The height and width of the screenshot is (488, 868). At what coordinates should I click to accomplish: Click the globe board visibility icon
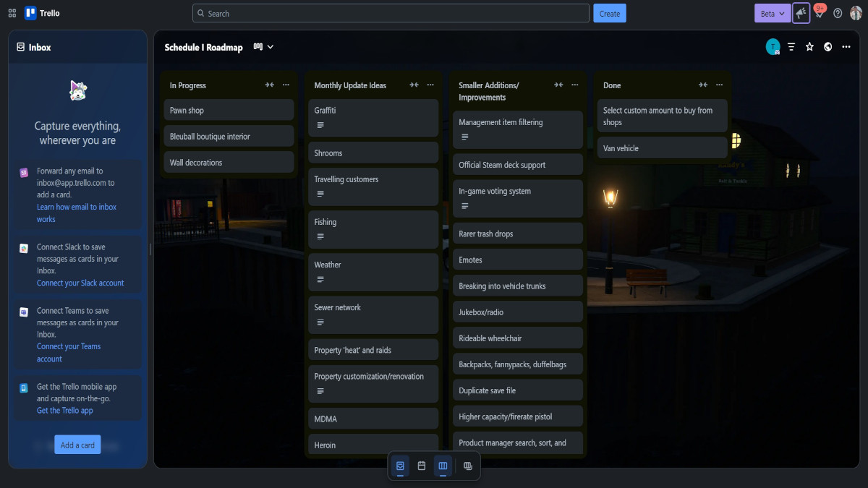point(827,47)
